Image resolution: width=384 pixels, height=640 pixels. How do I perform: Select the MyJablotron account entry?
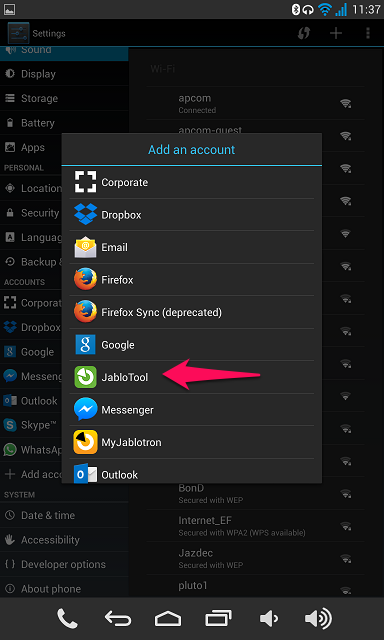tap(191, 442)
